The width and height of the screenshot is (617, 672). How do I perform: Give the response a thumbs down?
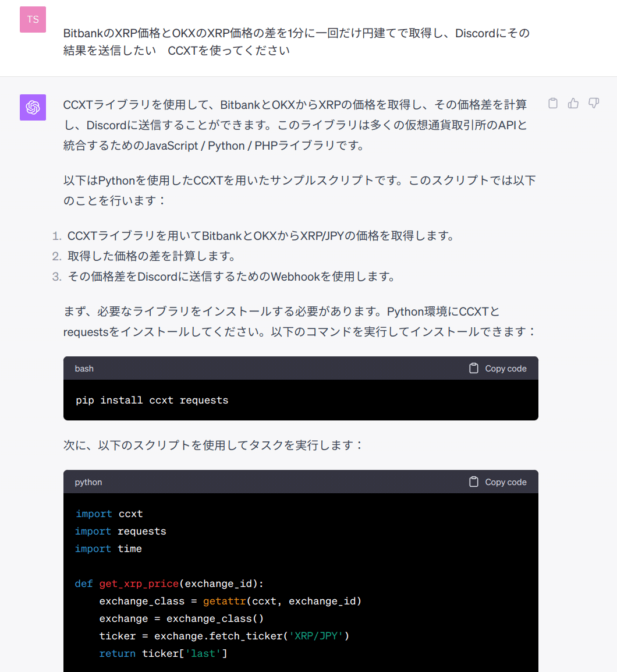593,103
